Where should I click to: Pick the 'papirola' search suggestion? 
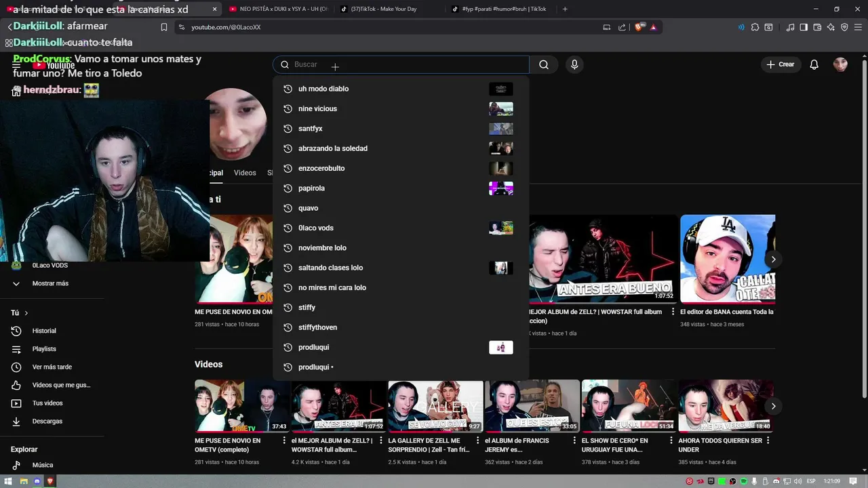(x=401, y=188)
